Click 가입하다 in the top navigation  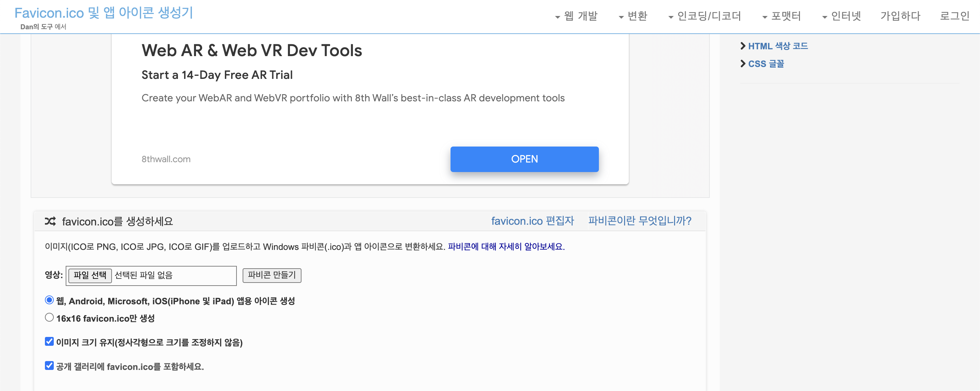click(900, 16)
